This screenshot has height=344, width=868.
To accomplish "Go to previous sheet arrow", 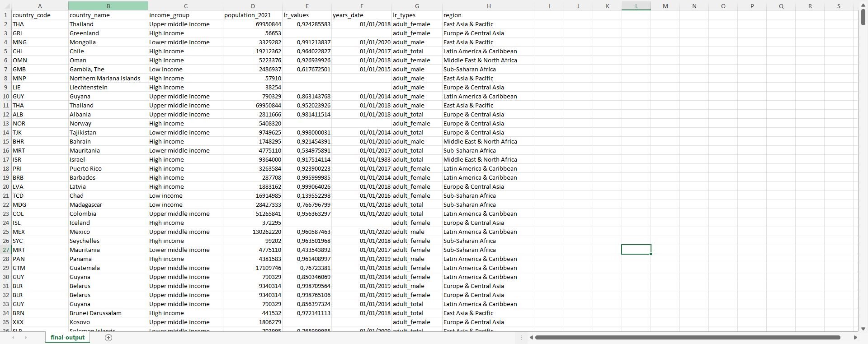I will coord(13,338).
